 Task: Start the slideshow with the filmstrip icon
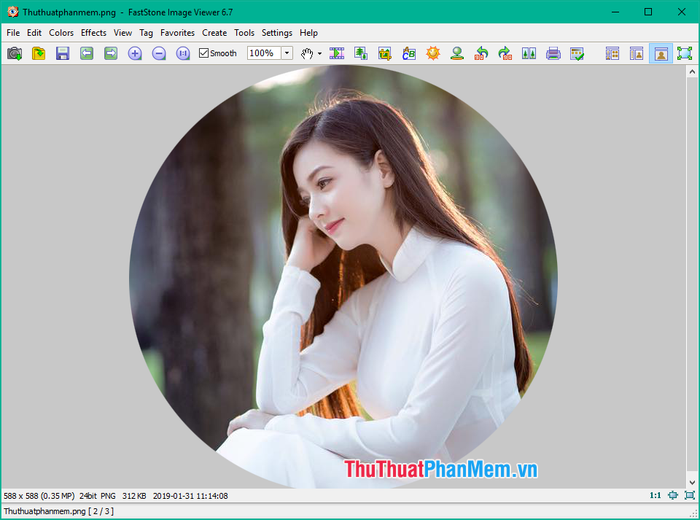point(337,54)
